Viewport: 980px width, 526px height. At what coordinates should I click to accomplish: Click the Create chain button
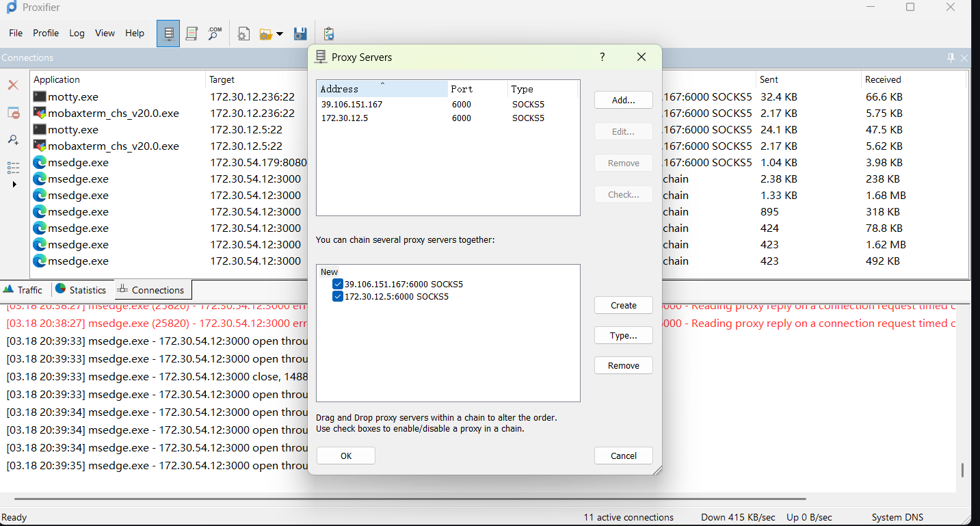[623, 305]
